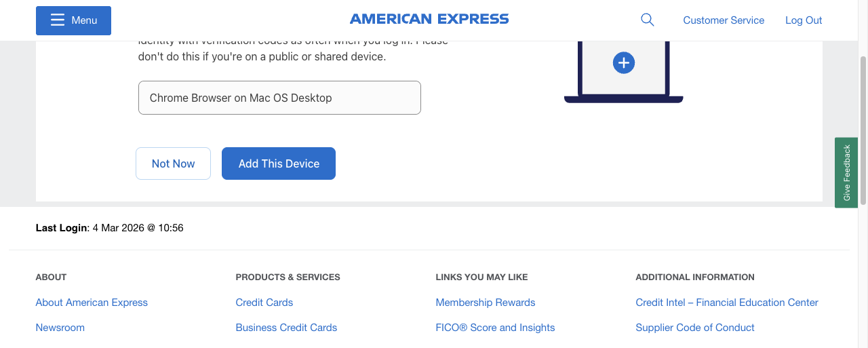
Task: Click the search magnifier icon
Action: pyautogui.click(x=648, y=20)
